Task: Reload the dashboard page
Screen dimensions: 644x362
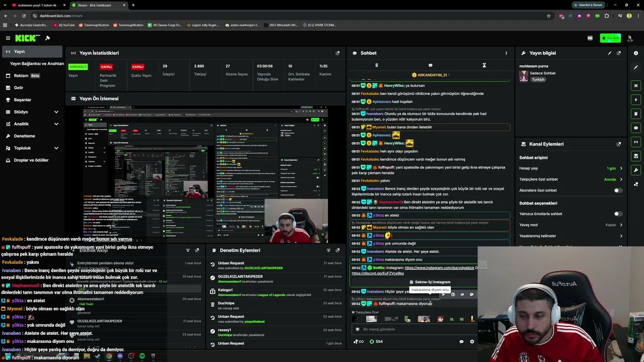Action: coord(24,16)
